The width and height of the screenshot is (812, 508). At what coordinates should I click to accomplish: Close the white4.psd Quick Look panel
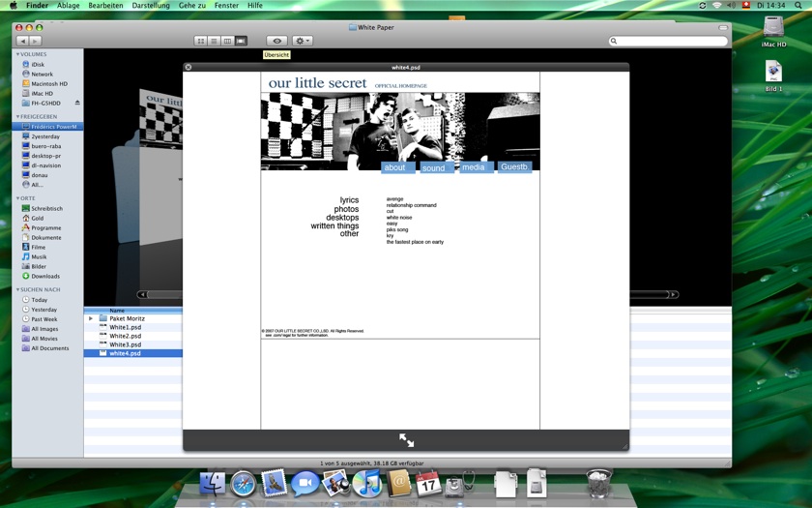coord(188,68)
